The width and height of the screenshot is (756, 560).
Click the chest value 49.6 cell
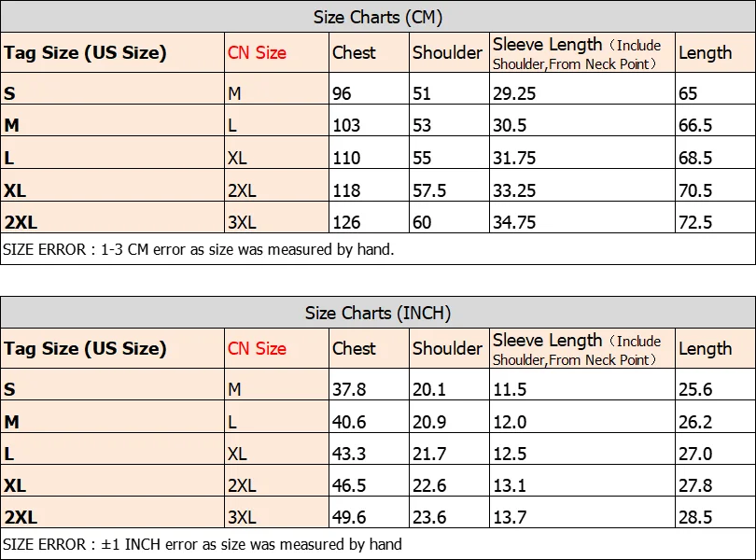point(349,517)
